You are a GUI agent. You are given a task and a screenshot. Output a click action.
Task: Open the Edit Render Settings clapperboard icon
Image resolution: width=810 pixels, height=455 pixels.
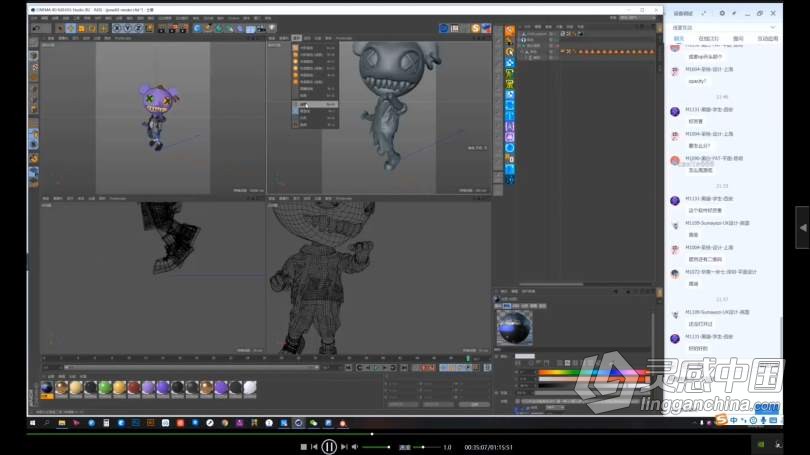coord(184,28)
